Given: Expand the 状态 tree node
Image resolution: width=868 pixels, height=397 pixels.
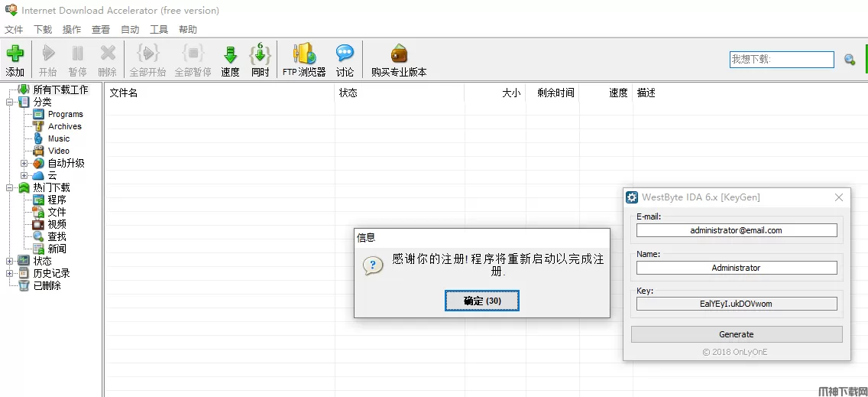Looking at the screenshot, I should pyautogui.click(x=9, y=261).
